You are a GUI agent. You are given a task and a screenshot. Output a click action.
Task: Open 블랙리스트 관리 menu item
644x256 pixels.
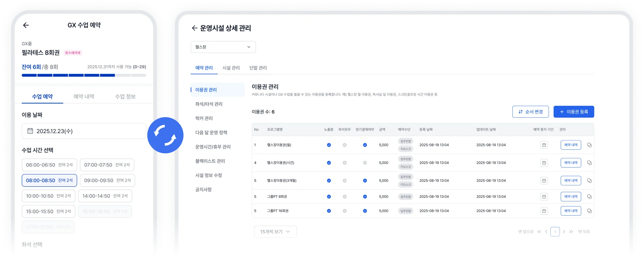[210, 161]
